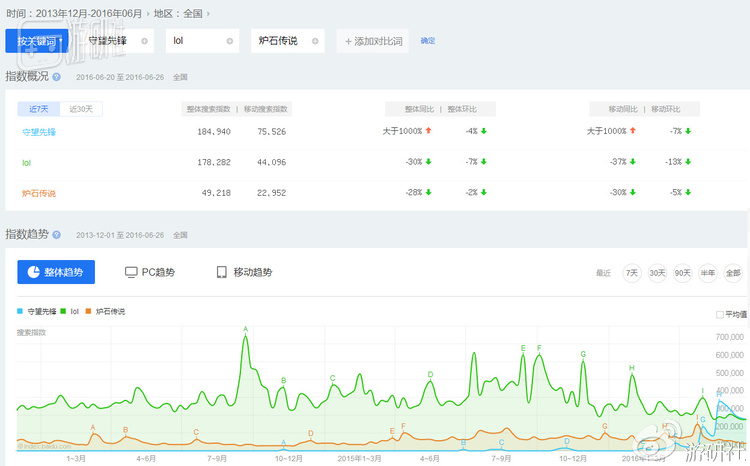Switch to the PC趋势 tab
Image resolution: width=750 pixels, height=466 pixels.
click(x=150, y=272)
